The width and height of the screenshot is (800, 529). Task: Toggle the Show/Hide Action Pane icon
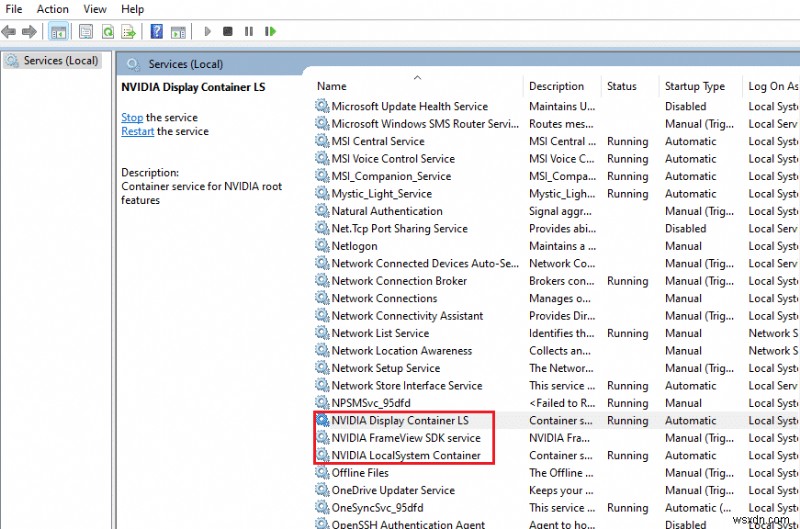click(x=178, y=32)
